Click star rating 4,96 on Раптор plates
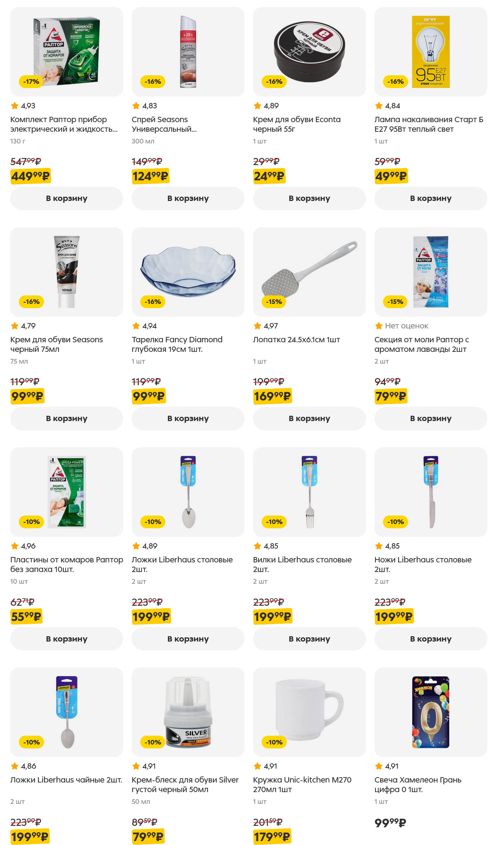504x845 pixels. tap(23, 546)
